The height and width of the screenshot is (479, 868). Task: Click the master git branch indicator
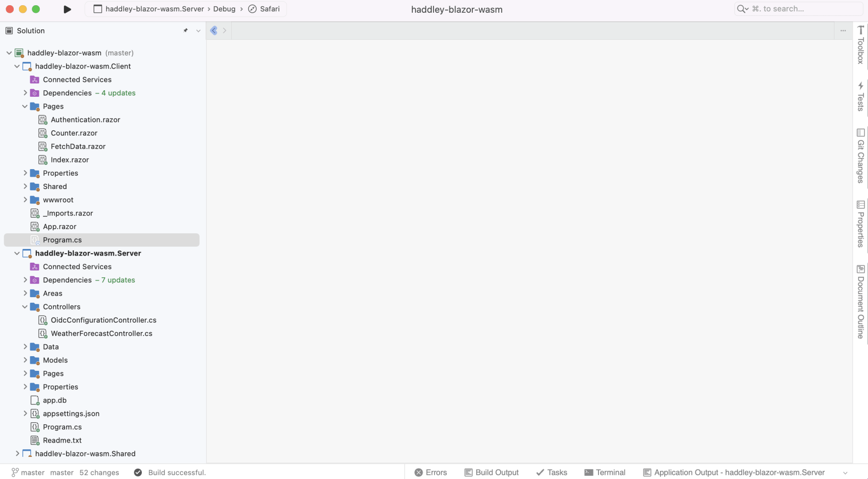coord(28,472)
